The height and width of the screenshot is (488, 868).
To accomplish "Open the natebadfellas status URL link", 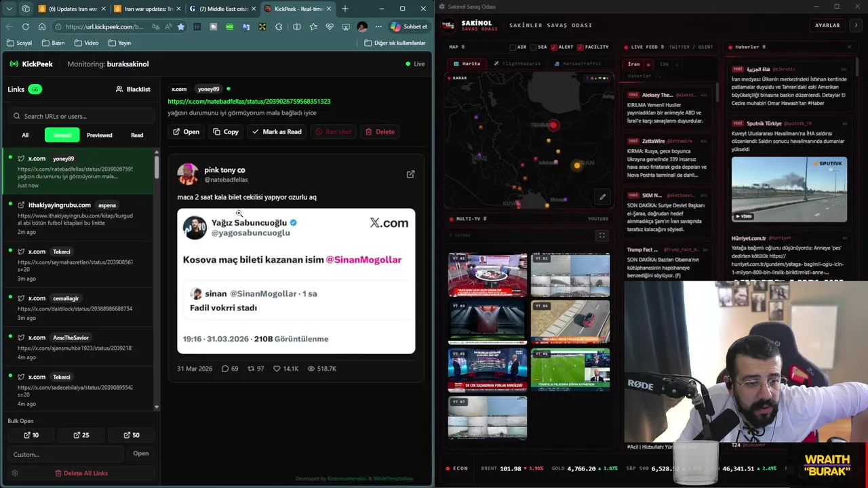I will tap(249, 101).
